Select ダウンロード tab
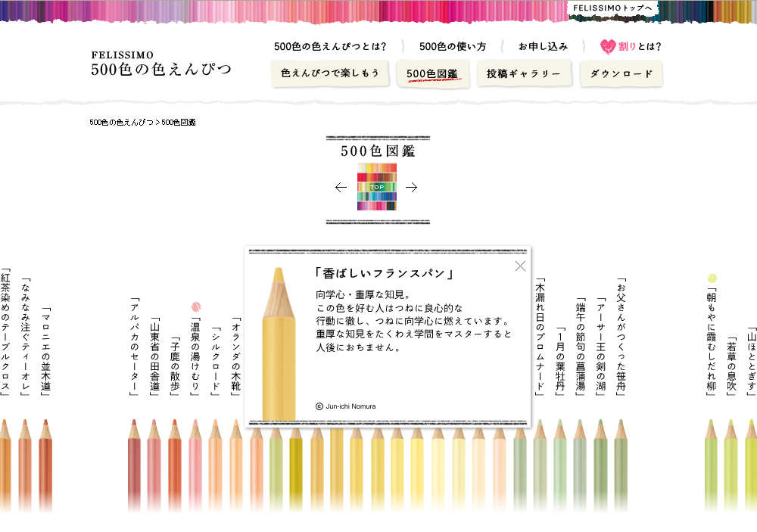This screenshot has width=757, height=532. (x=621, y=73)
